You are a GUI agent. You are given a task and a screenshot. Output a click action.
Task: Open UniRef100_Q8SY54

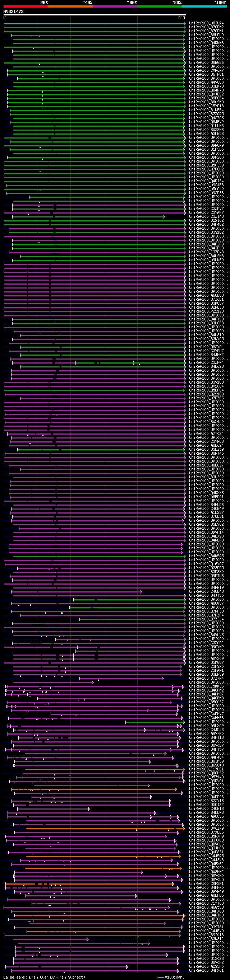click(x=206, y=347)
